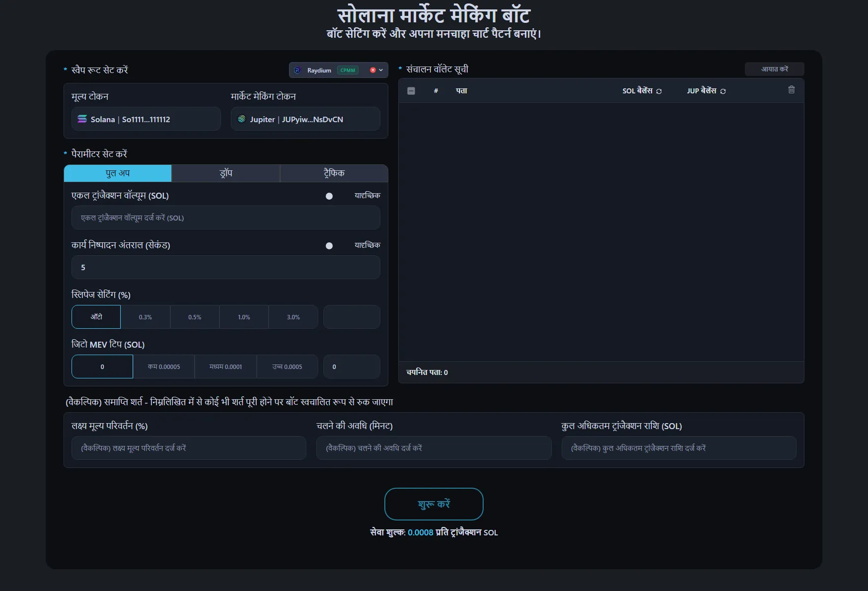Click the trash icon in wallet list
This screenshot has width=868, height=591.
(x=792, y=90)
